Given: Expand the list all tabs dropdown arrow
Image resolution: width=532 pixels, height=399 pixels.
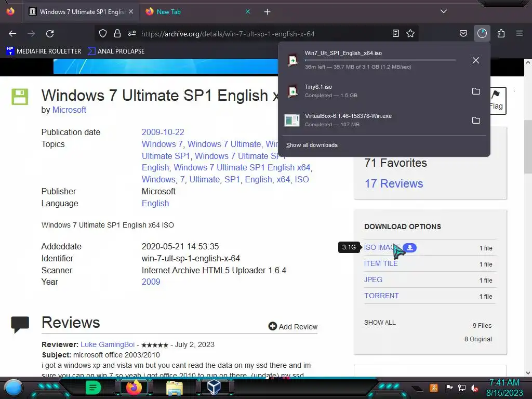Looking at the screenshot, I should pyautogui.click(x=444, y=11).
